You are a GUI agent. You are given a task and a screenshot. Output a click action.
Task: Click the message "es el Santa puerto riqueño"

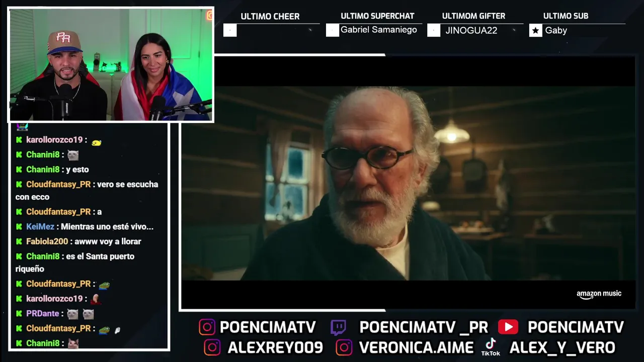[75, 263]
